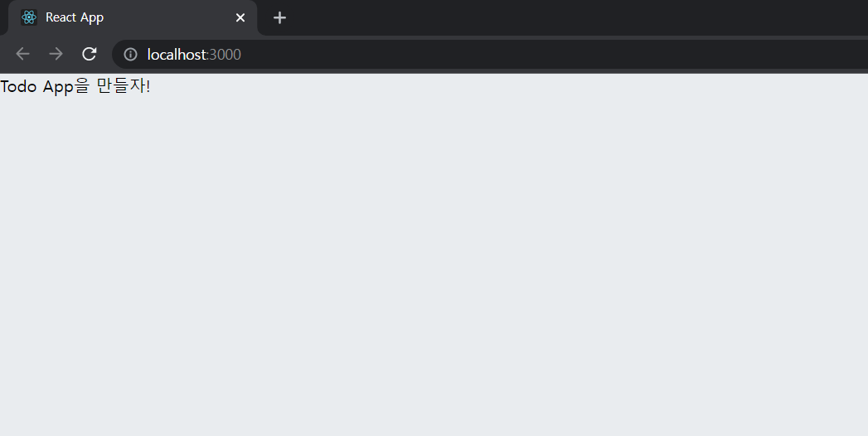The image size is (868, 436).
Task: Click the toolbar gap between reload and address bar
Action: coord(104,54)
